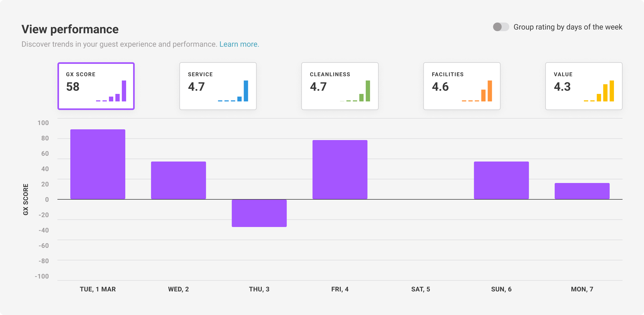Image resolution: width=644 pixels, height=315 pixels.
Task: Switch to the Facilities metric view
Action: pyautogui.click(x=462, y=86)
